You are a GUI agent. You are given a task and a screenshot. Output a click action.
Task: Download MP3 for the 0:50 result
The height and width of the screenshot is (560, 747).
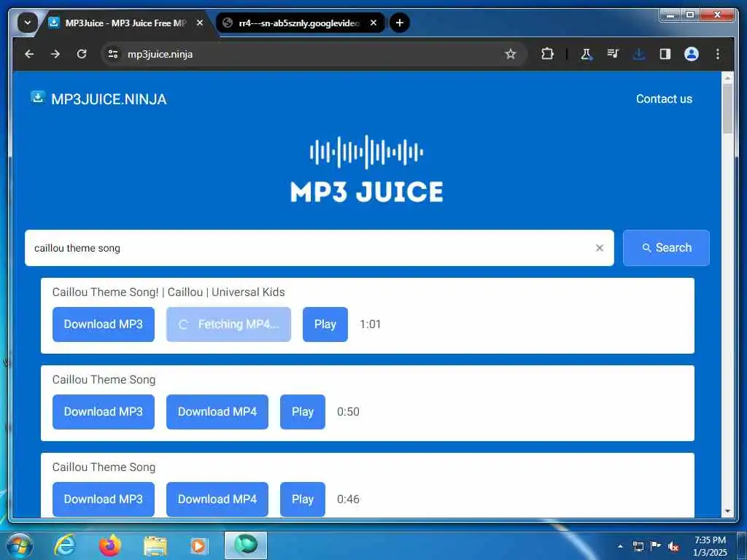104,412
